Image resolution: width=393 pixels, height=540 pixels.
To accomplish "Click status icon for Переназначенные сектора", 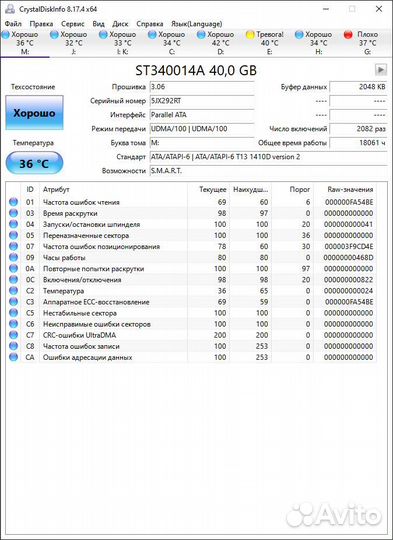I will click(13, 235).
